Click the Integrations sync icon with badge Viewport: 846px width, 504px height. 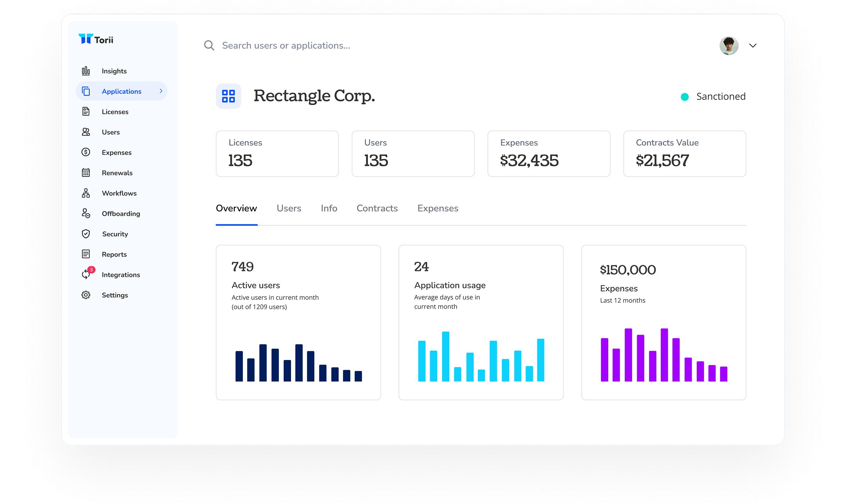click(x=86, y=274)
